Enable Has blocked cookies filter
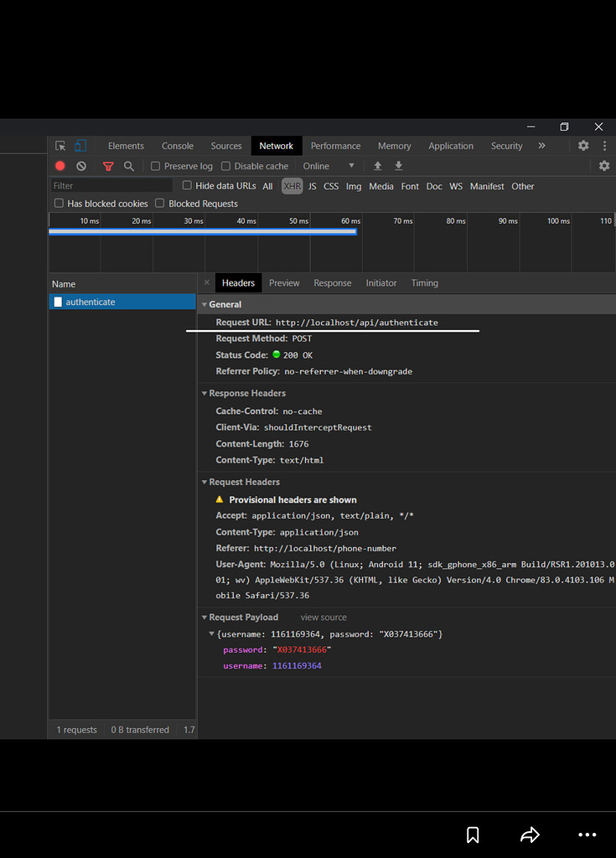 pos(59,203)
